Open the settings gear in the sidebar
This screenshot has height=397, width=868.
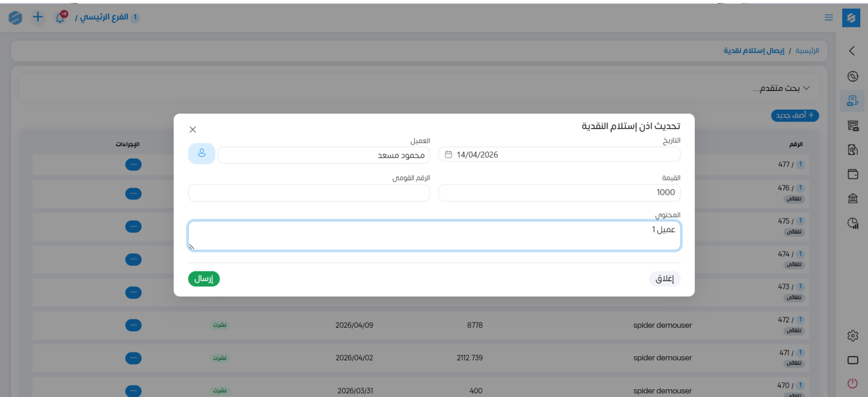coord(853,335)
